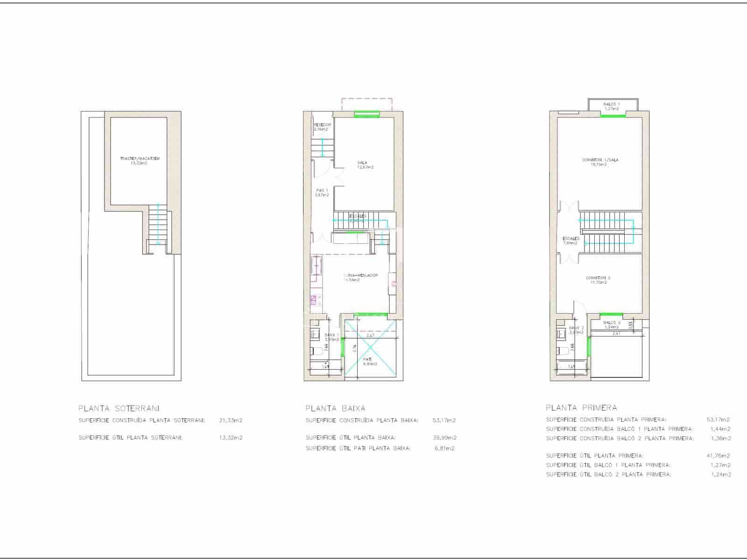The image size is (747, 560).
Task: Click the toilet symbol in BANY 2
Action: (562, 351)
